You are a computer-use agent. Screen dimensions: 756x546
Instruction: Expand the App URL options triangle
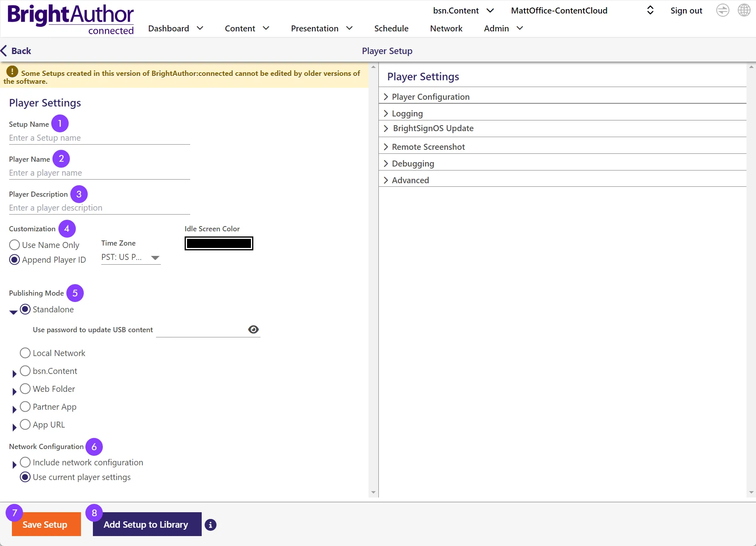14,427
